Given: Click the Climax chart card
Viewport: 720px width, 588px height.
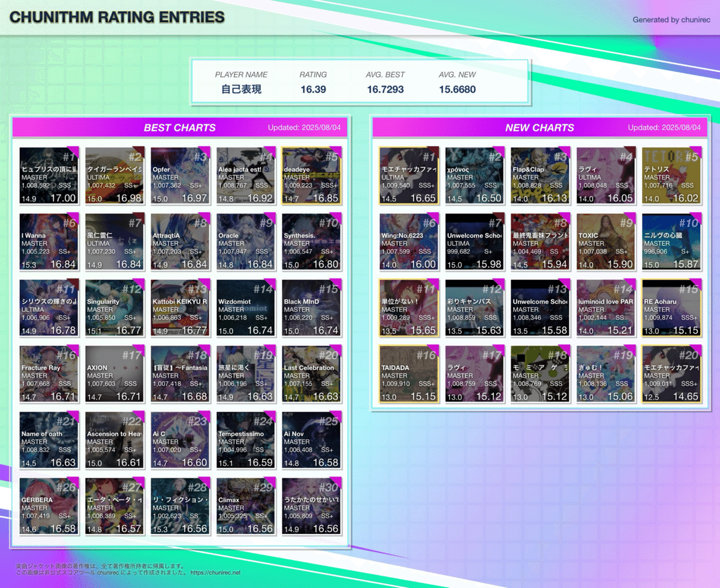Looking at the screenshot, I should [246, 506].
